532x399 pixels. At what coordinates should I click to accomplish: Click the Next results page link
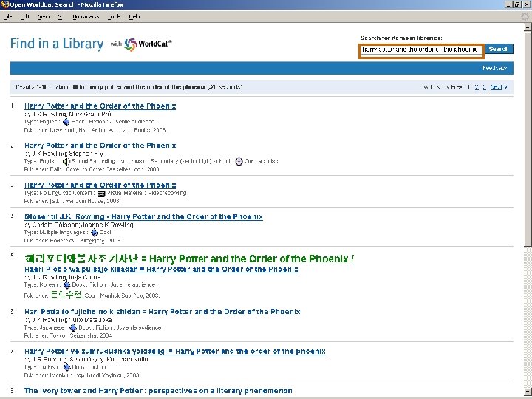pyautogui.click(x=499, y=87)
